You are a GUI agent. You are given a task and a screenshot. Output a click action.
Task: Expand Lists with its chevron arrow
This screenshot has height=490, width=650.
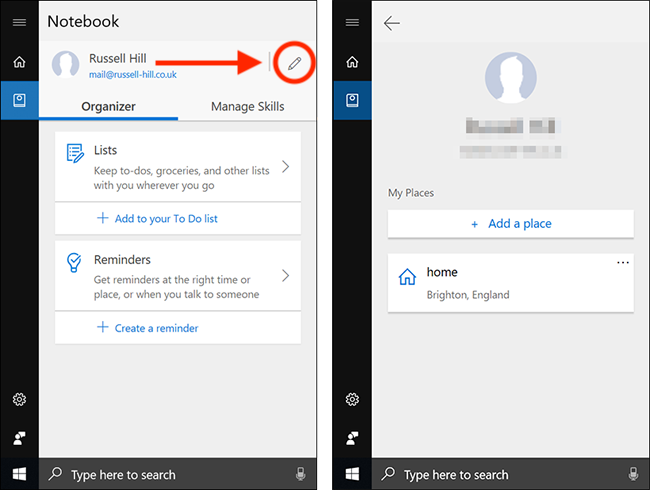pyautogui.click(x=285, y=167)
